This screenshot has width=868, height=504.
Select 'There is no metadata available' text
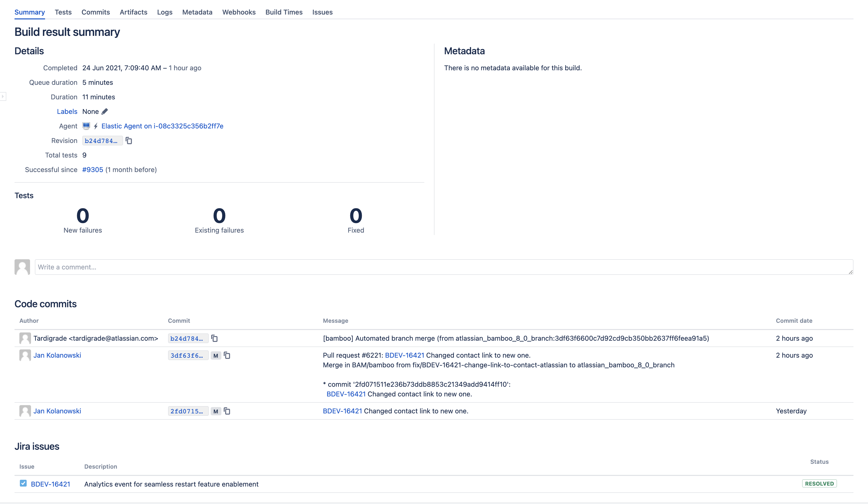click(512, 68)
